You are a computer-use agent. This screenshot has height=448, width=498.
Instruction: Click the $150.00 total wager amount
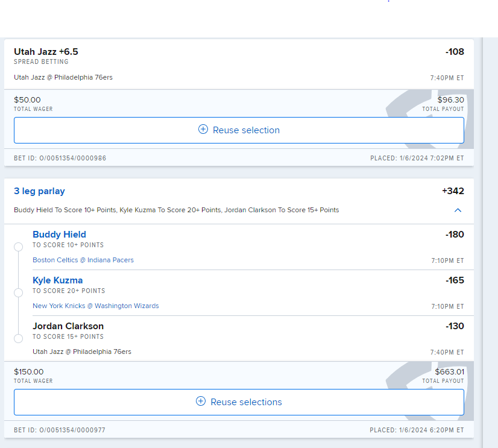28,372
